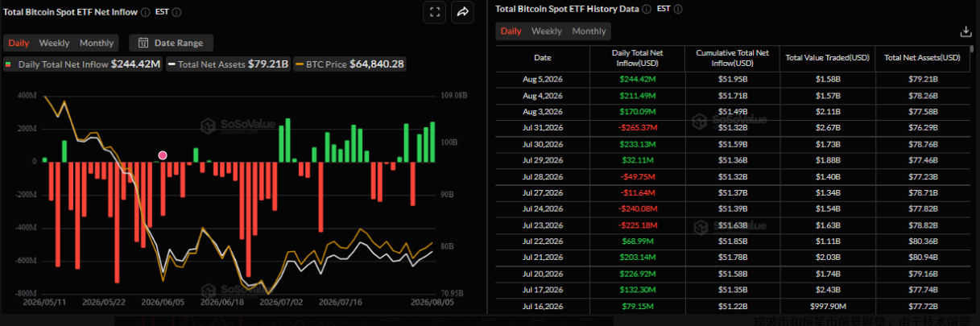Select the Aug 4,2026 row date
The width and height of the screenshot is (980, 326).
(x=543, y=95)
